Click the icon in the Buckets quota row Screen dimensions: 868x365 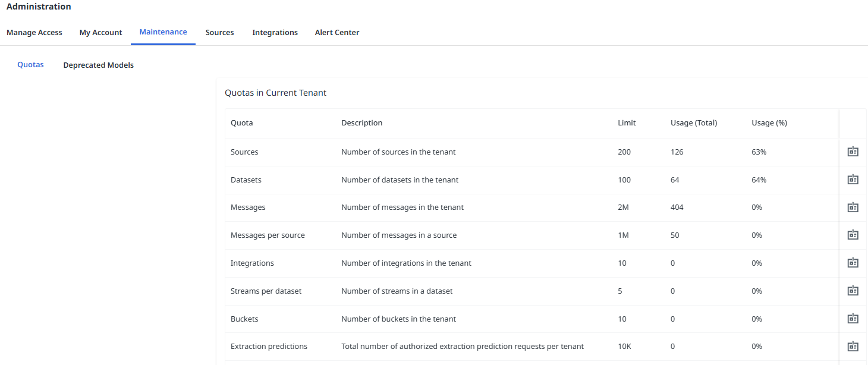coord(853,319)
